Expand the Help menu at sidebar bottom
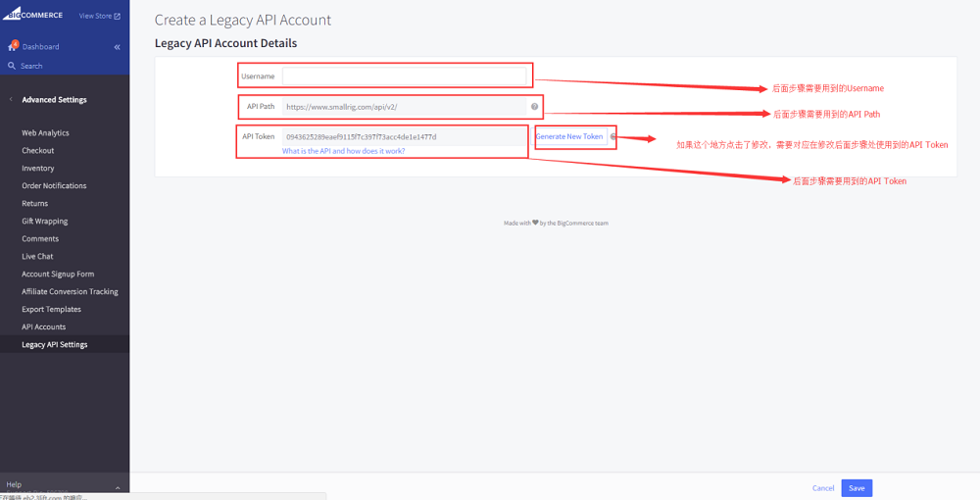980x500 pixels. tap(117, 487)
